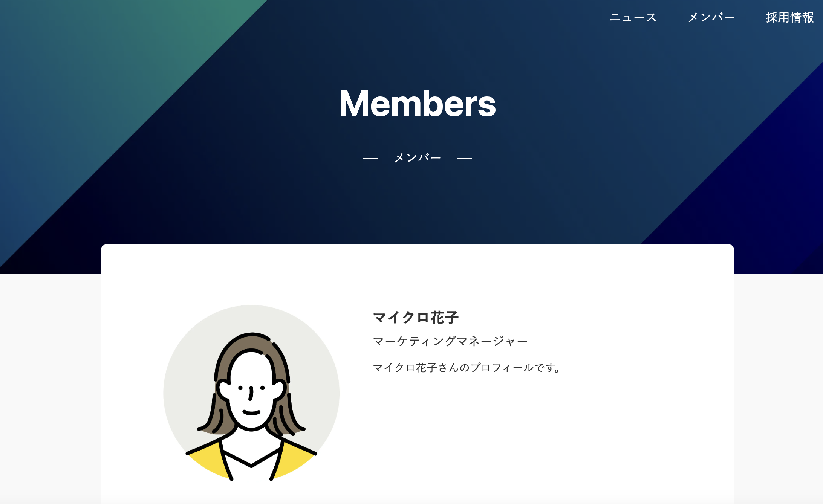
Task: Open the マイクロ花子 profile avatar image
Action: 251,393
